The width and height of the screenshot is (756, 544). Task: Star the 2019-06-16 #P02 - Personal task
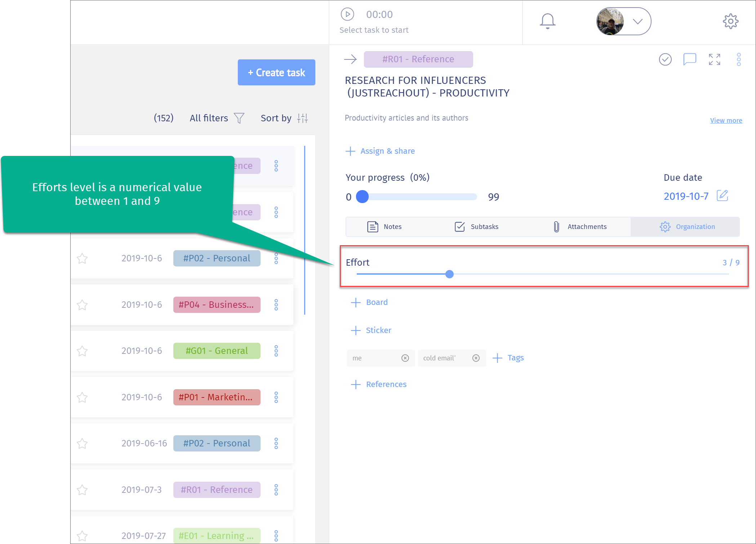tap(82, 443)
